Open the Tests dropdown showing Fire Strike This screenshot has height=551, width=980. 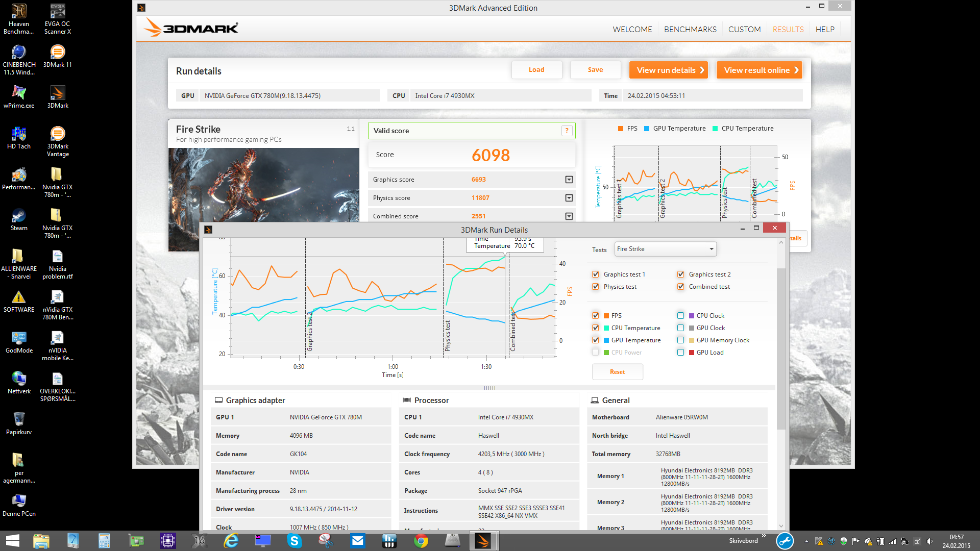(665, 249)
